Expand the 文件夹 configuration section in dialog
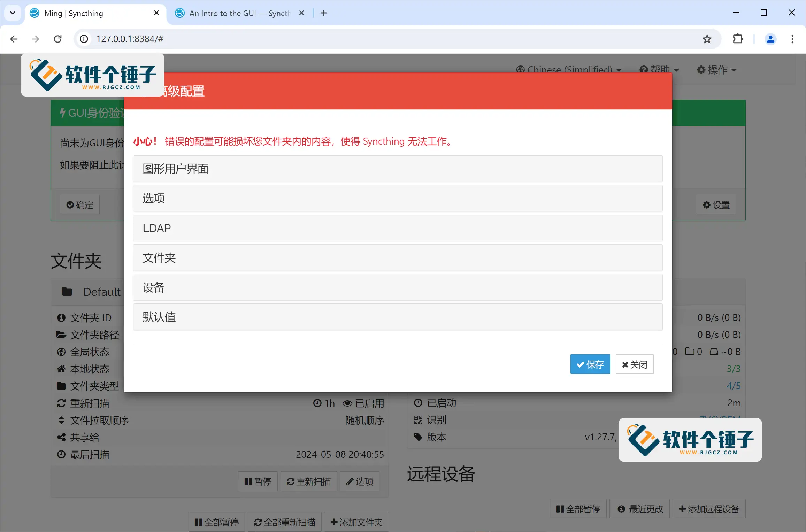 click(398, 258)
